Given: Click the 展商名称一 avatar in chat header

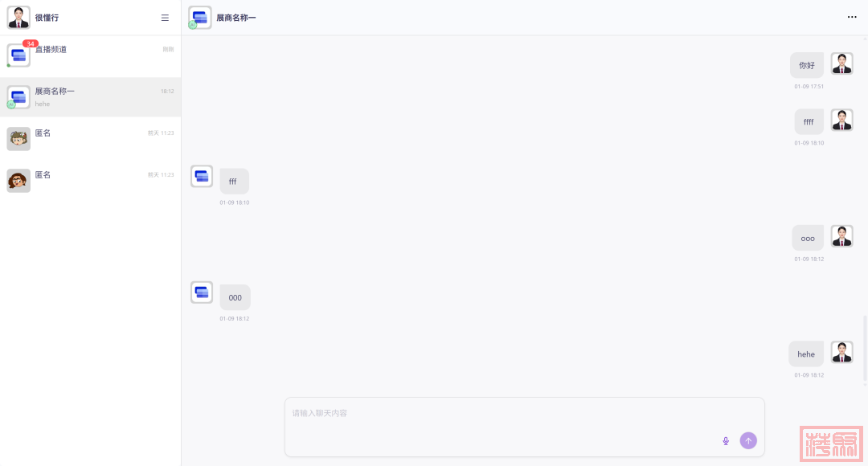Looking at the screenshot, I should 199,17.
